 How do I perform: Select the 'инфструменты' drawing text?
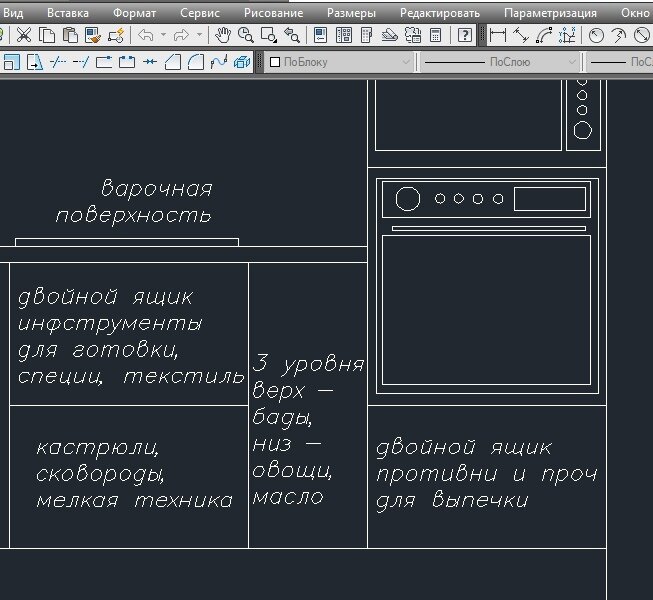pyautogui.click(x=110, y=324)
